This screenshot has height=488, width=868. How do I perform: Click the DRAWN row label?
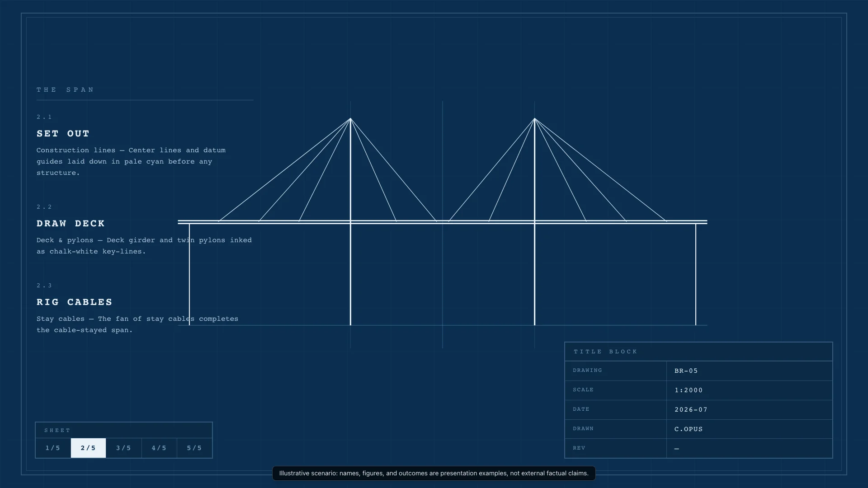(583, 429)
